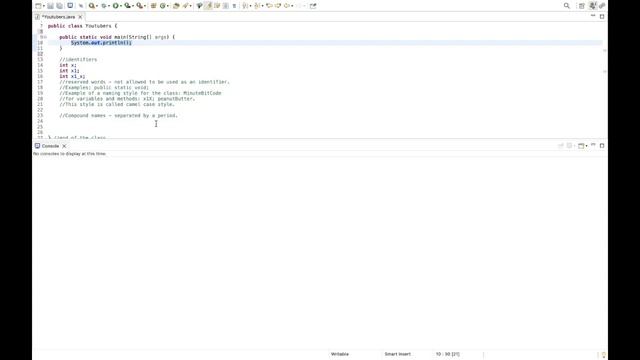
Task: Minimize the editor area
Action: click(x=593, y=16)
